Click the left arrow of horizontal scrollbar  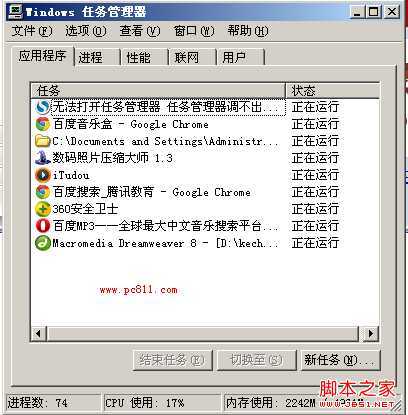[x=39, y=333]
